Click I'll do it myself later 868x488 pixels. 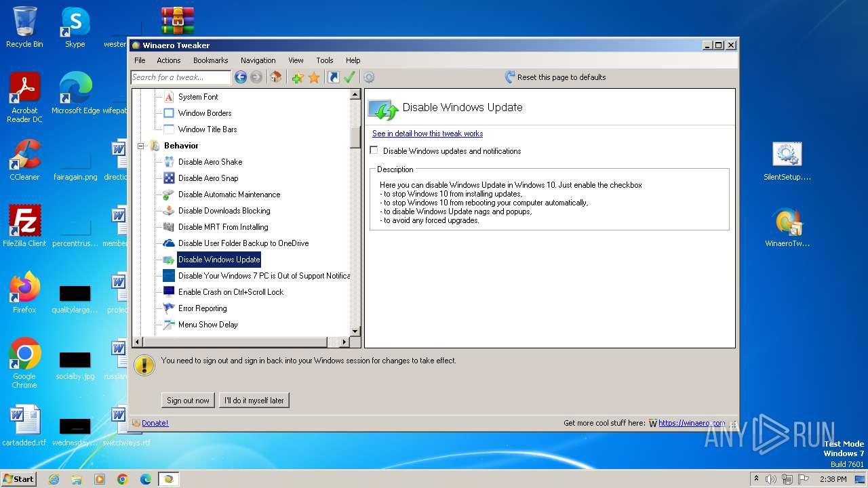(x=254, y=401)
